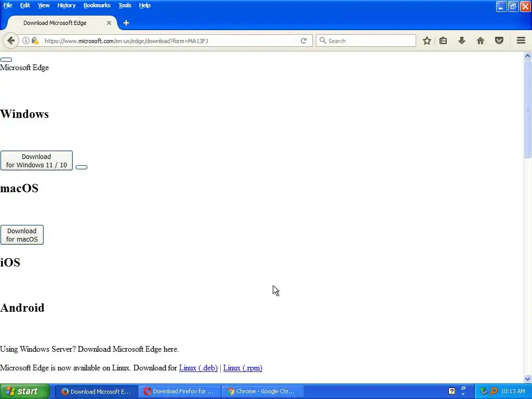This screenshot has width=532, height=399.
Task: Open the Windows start button
Action: click(25, 391)
